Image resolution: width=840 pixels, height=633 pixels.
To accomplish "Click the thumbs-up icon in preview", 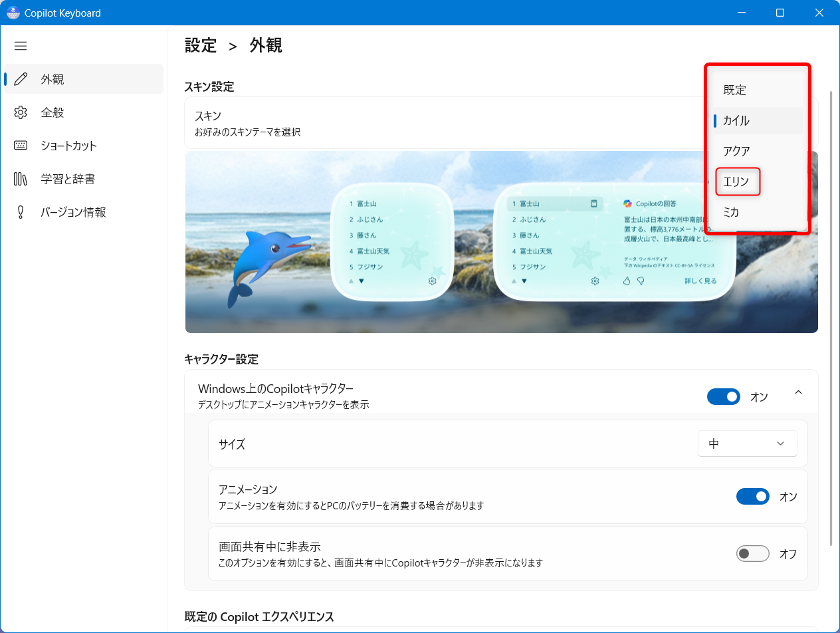I will click(626, 281).
